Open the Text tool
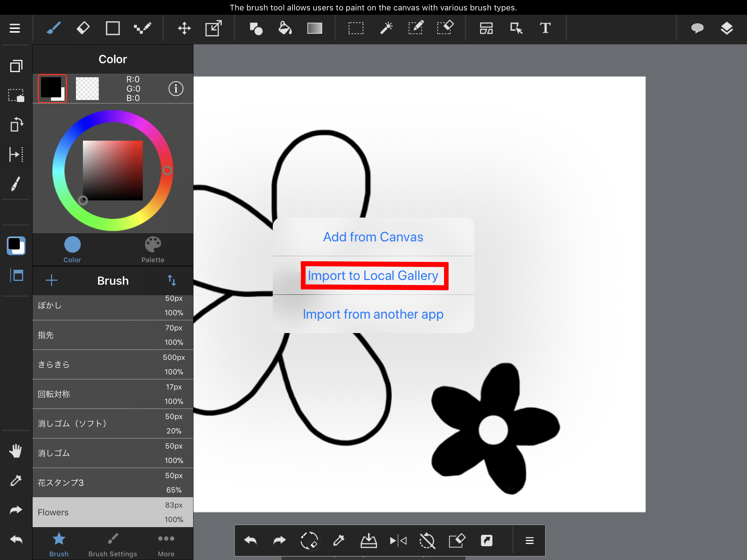The width and height of the screenshot is (747, 560). [x=545, y=28]
